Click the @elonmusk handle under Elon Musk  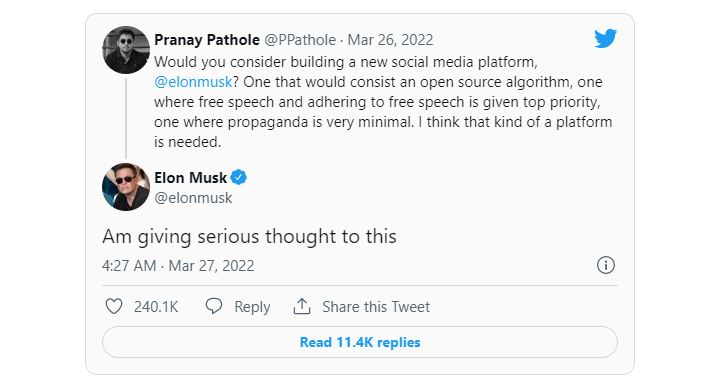click(x=193, y=198)
